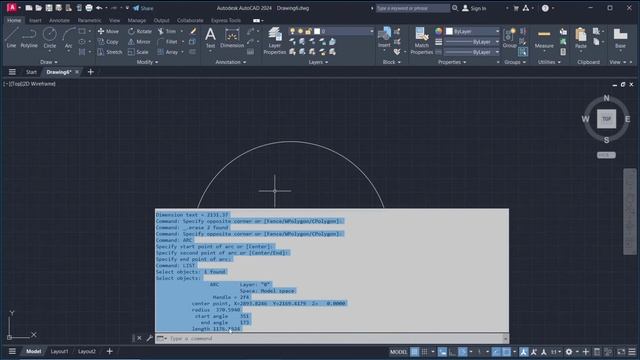
Task: Click the Share button
Action: pos(143,8)
